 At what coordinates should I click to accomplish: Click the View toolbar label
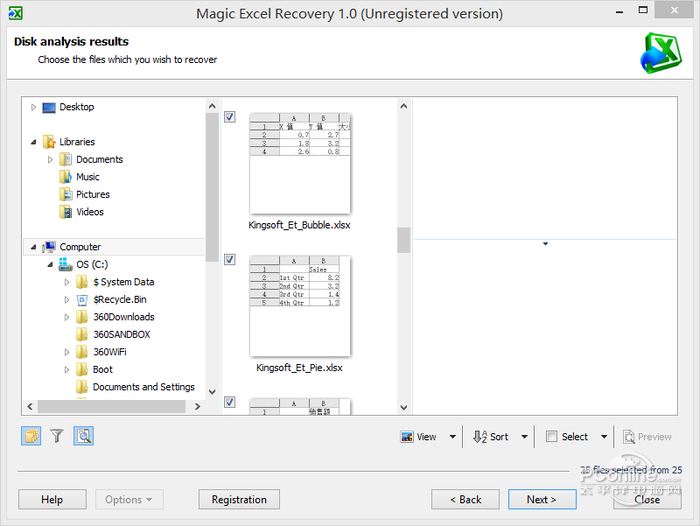tap(426, 437)
